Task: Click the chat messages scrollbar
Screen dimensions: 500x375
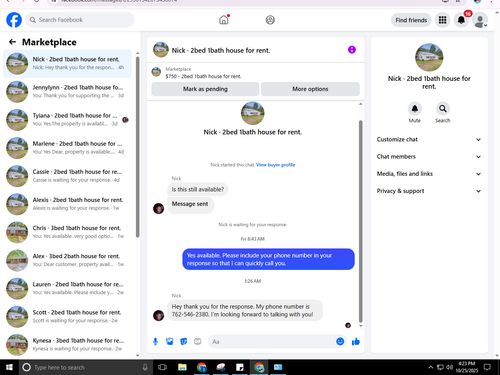Action: 360,222
